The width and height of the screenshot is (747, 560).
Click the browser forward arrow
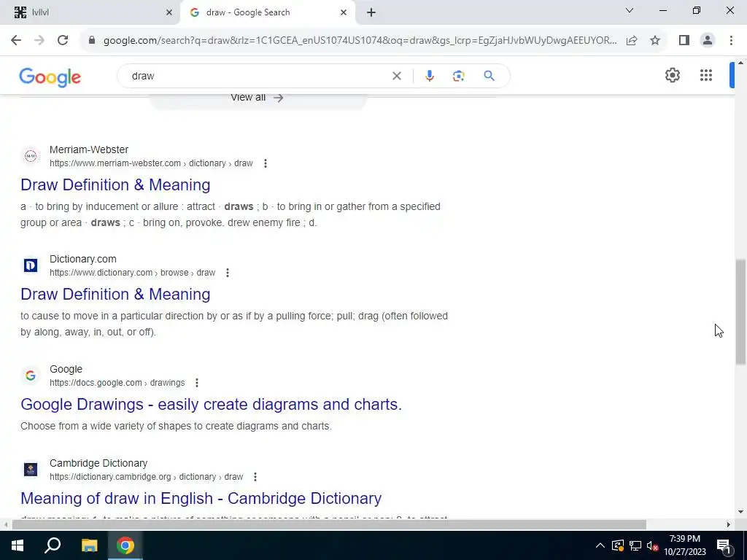[39, 40]
